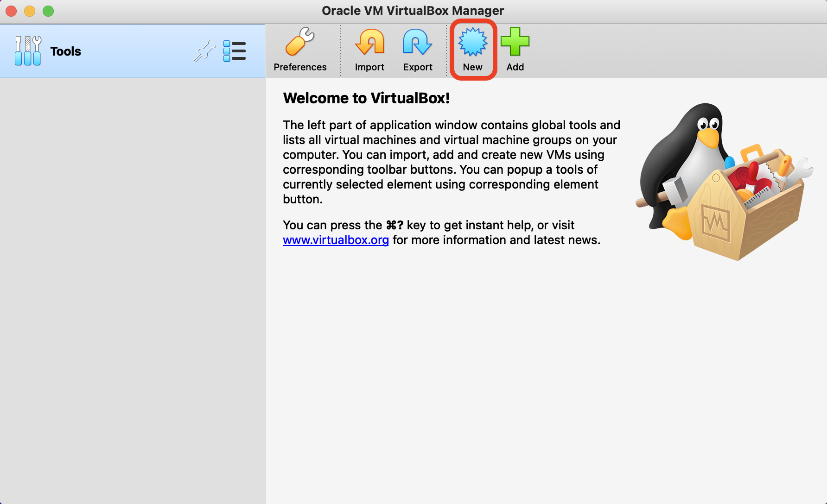Screen dimensions: 827x504
Task: Click the pin tools icon
Action: coord(204,51)
